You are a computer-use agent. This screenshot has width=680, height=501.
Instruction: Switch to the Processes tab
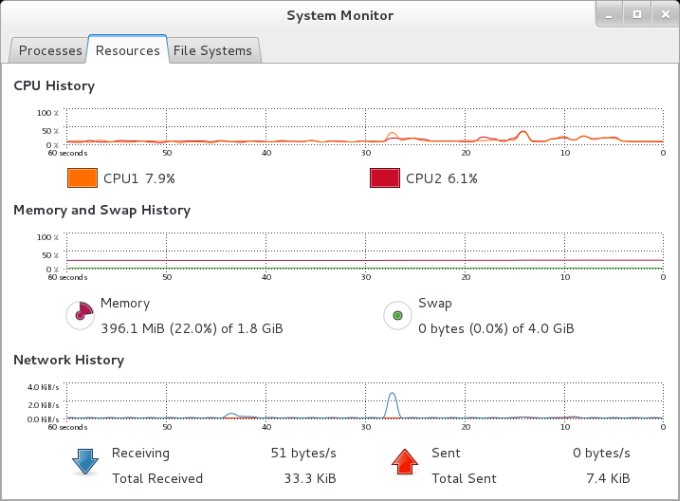click(50, 51)
